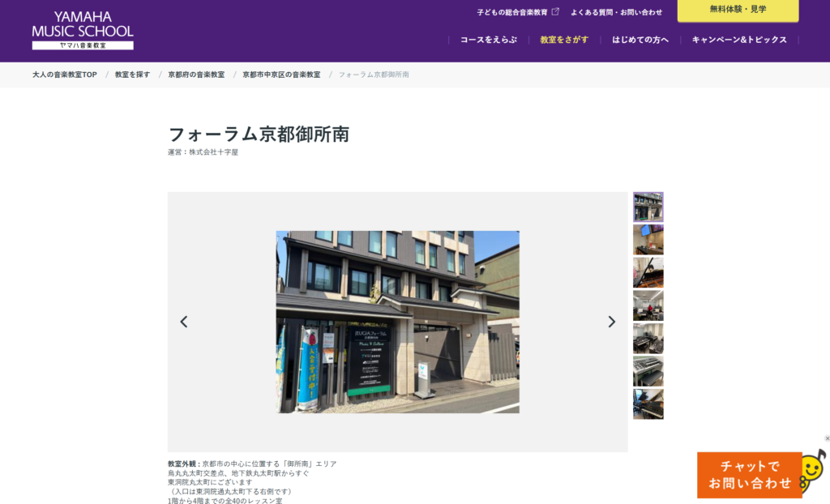The width and height of the screenshot is (830, 504).
Task: Select the first building exterior thumbnail
Action: pos(648,207)
